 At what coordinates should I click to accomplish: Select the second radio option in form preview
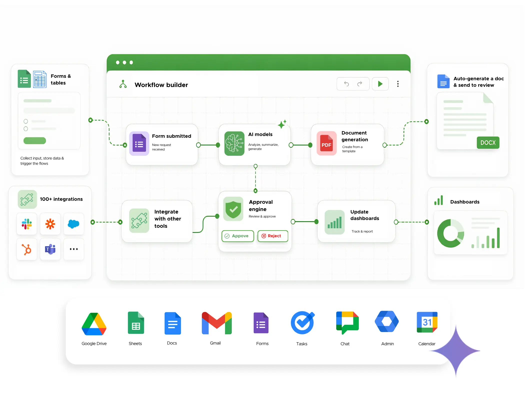(26, 129)
